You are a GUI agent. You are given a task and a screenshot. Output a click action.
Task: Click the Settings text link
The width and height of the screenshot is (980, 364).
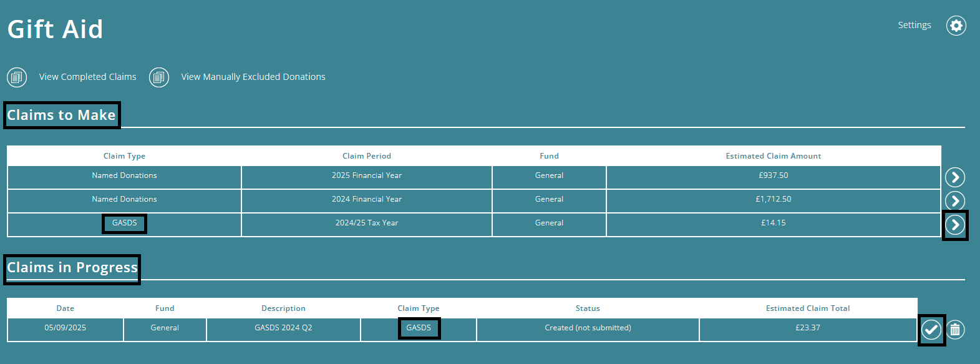point(915,25)
